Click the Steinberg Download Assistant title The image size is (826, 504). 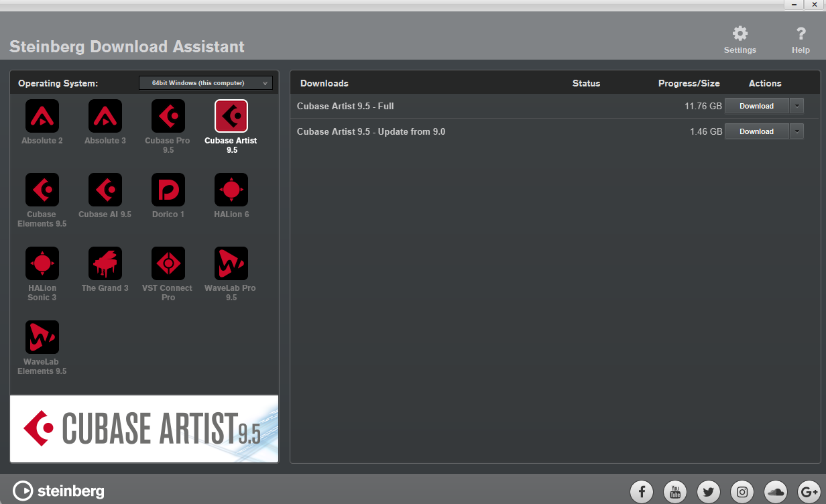click(x=127, y=47)
